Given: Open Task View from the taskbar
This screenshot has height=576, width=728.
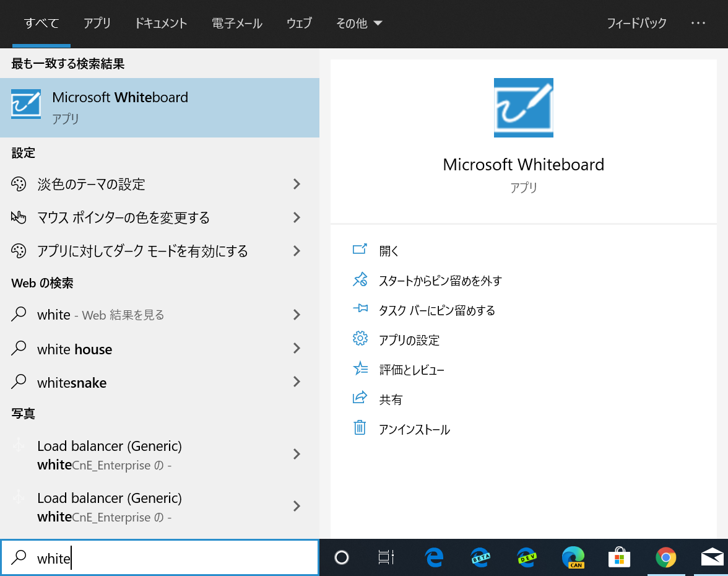Looking at the screenshot, I should click(x=386, y=558).
